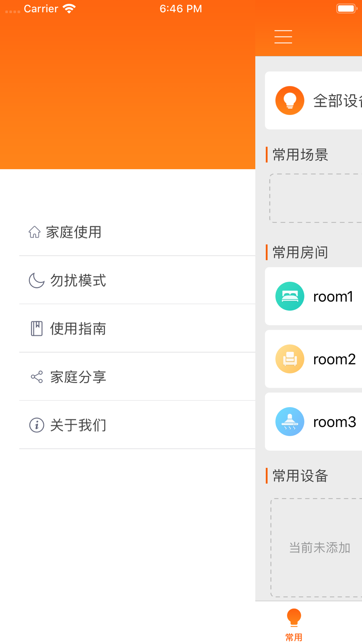Tap the empty 常用场景 dashed placeholder
The image size is (362, 644).
pos(316,198)
